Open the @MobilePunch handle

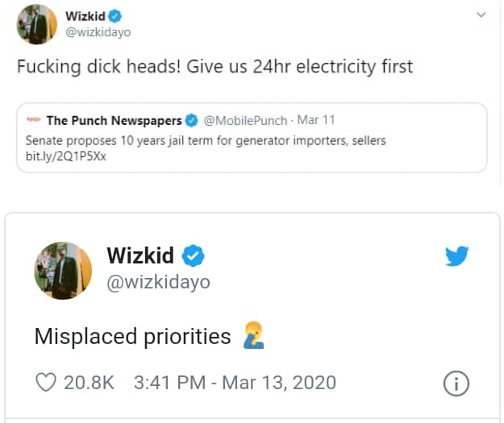(245, 121)
